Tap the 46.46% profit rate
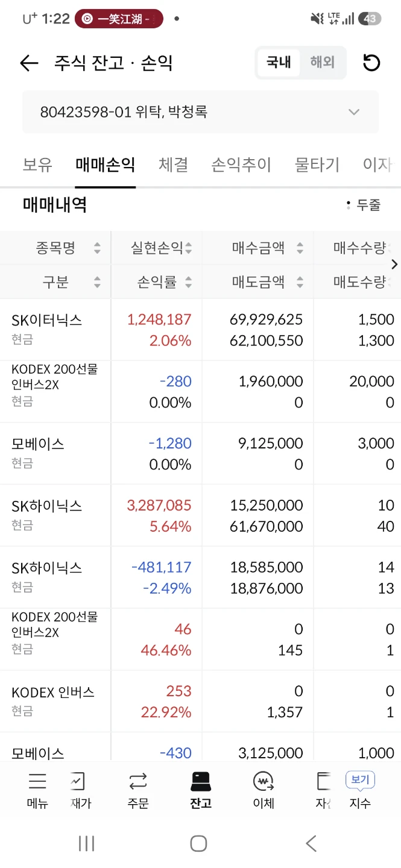The image size is (401, 868). coord(166,650)
